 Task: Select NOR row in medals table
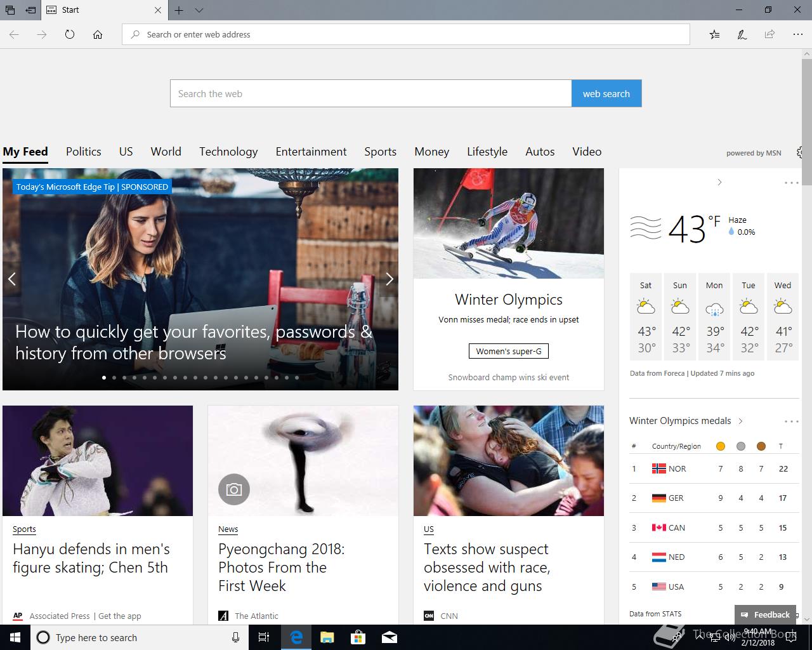pyautogui.click(x=714, y=468)
